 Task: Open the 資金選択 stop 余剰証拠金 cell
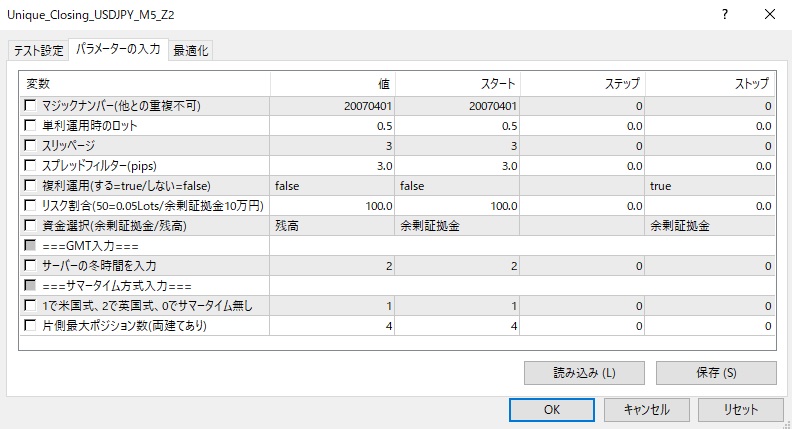pyautogui.click(x=710, y=226)
